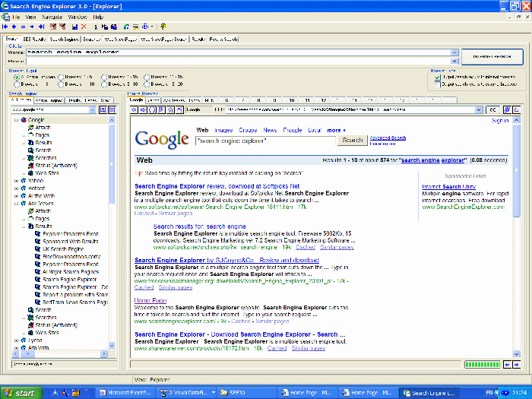The image size is (532, 399).
Task: Open the browser URL dropdown arrow
Action: 478,109
